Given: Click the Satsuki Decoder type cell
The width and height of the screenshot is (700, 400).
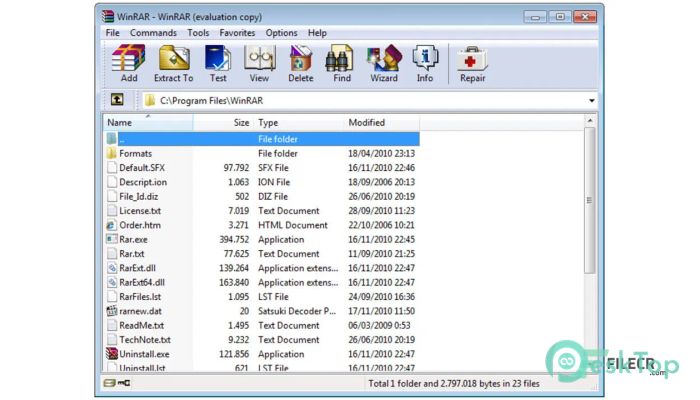Looking at the screenshot, I should click(297, 311).
